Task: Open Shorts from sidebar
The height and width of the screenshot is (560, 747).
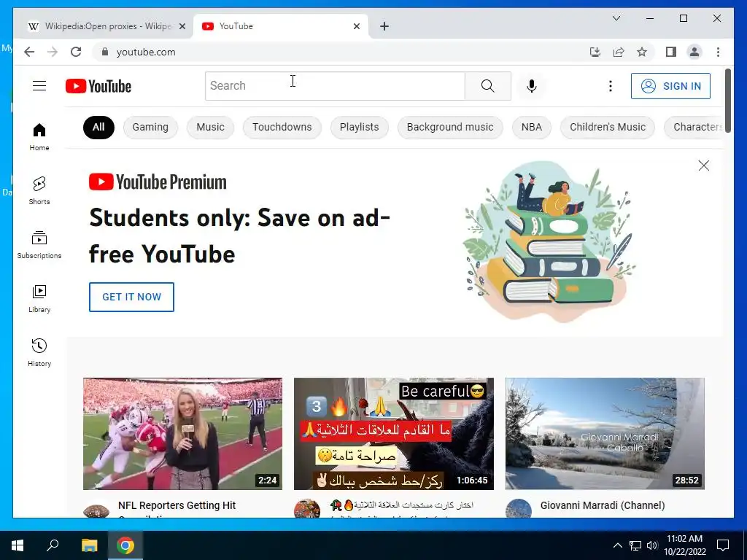Action: pos(39,191)
